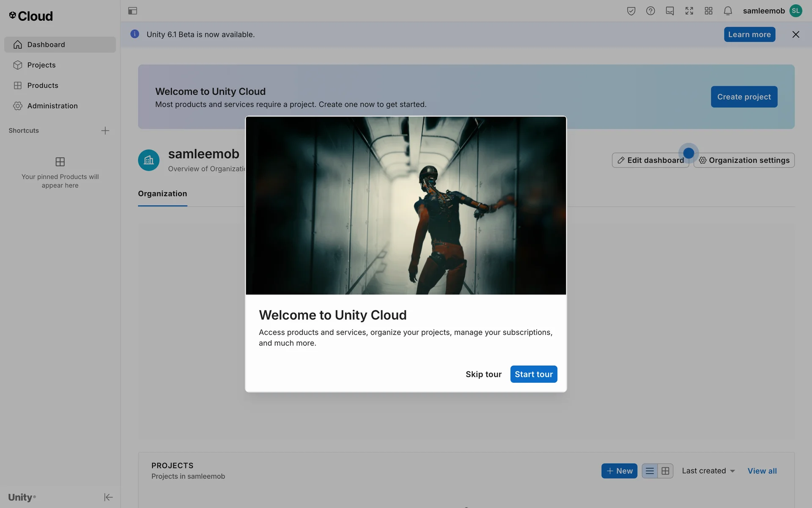This screenshot has height=508, width=812.
Task: Switch projects to list view
Action: point(650,471)
